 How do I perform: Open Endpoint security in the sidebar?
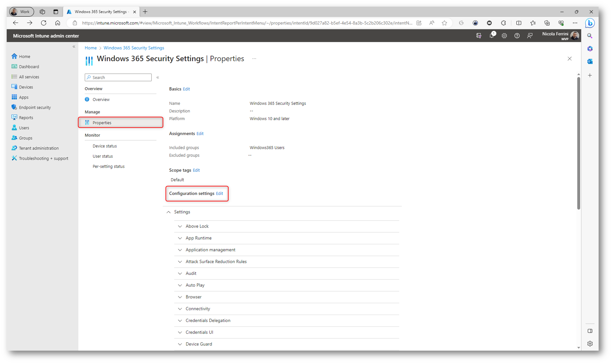click(x=34, y=107)
